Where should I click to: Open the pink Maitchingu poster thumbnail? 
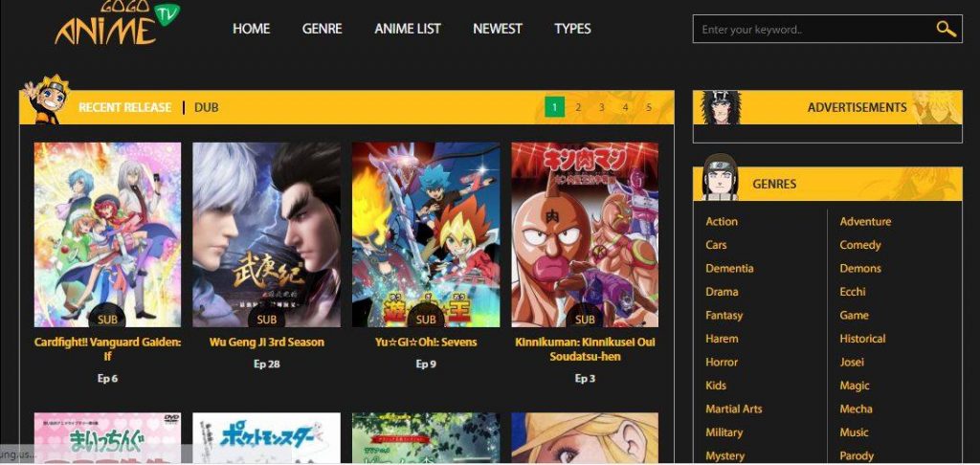[x=107, y=437]
